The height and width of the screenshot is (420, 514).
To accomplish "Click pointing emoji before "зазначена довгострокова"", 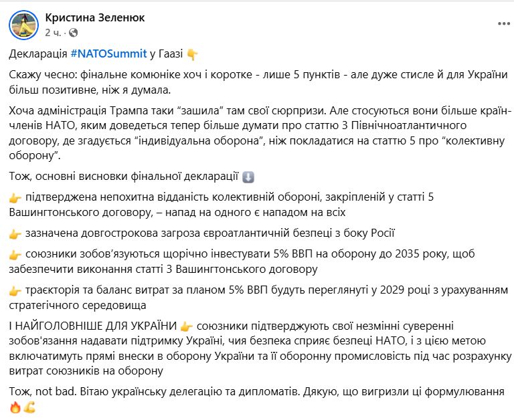I will click(16, 233).
